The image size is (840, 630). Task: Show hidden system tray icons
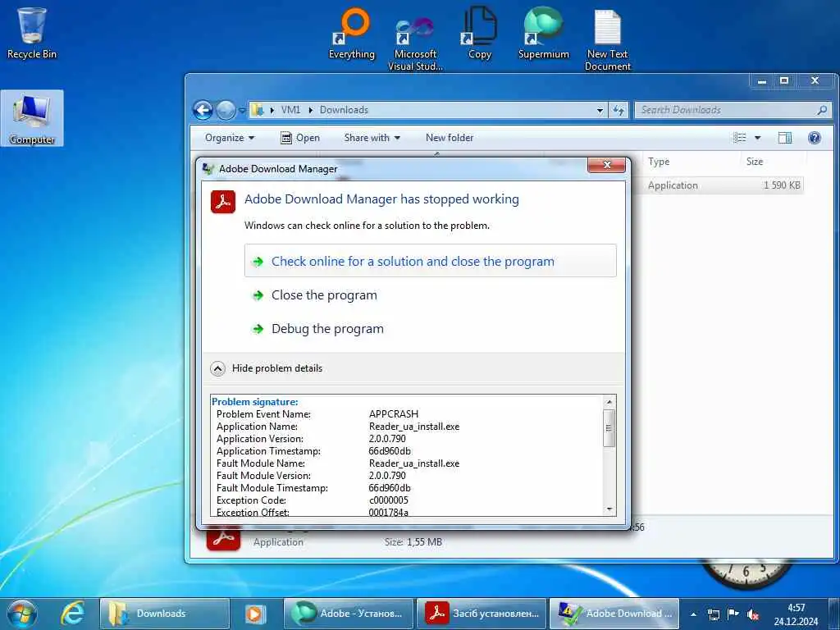(694, 614)
